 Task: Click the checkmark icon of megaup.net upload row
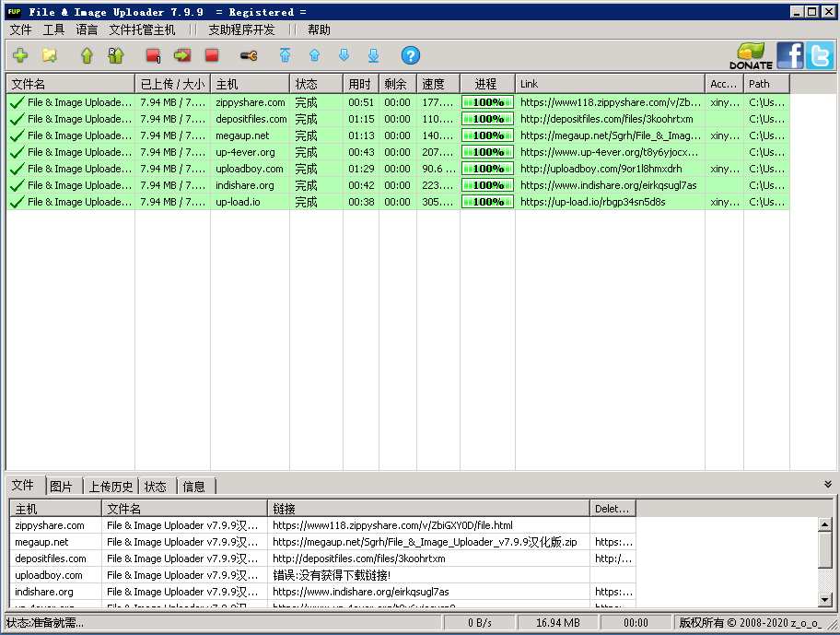pos(17,135)
